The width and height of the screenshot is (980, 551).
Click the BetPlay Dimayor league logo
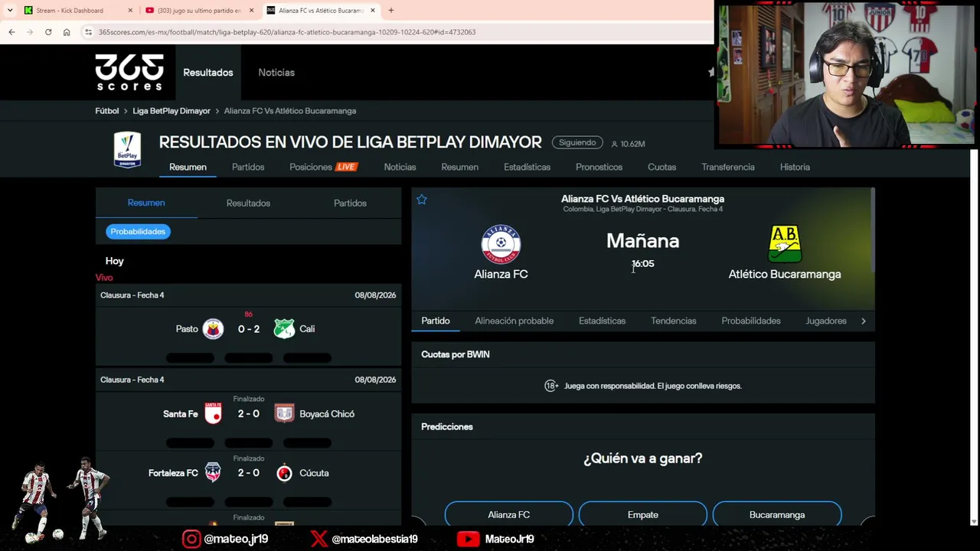[127, 149]
